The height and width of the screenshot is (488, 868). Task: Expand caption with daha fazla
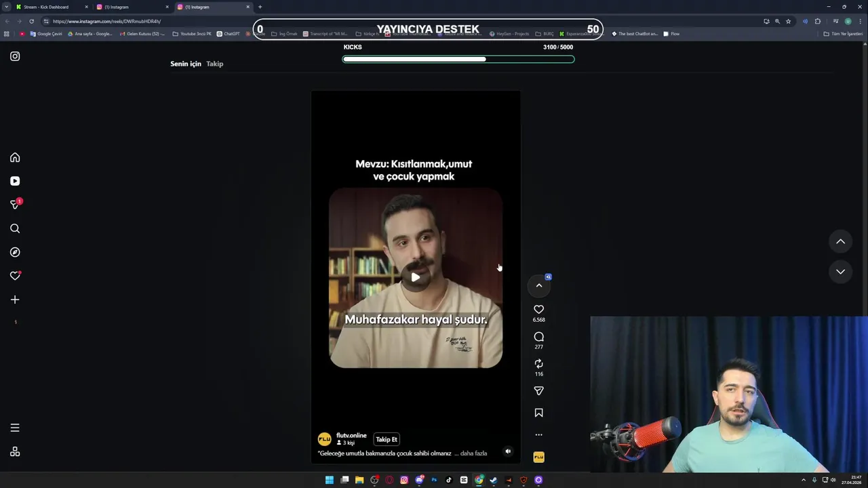click(x=473, y=453)
